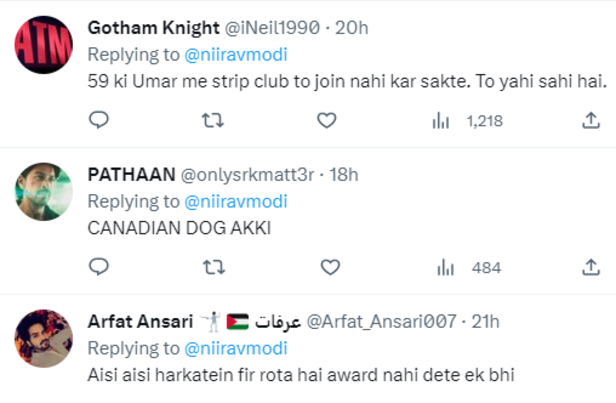View analytics showing 1,218 views

pos(467,121)
